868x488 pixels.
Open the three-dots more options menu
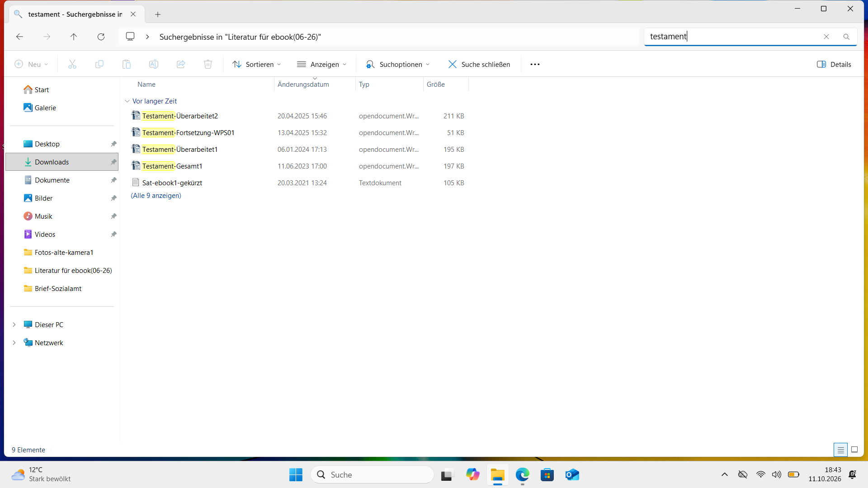(535, 64)
